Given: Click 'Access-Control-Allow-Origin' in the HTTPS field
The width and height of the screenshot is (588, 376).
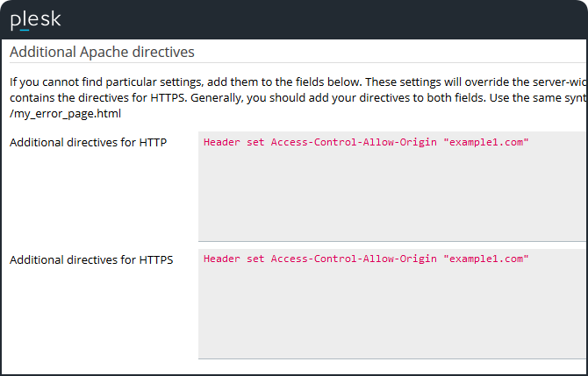Looking at the screenshot, I should [353, 259].
